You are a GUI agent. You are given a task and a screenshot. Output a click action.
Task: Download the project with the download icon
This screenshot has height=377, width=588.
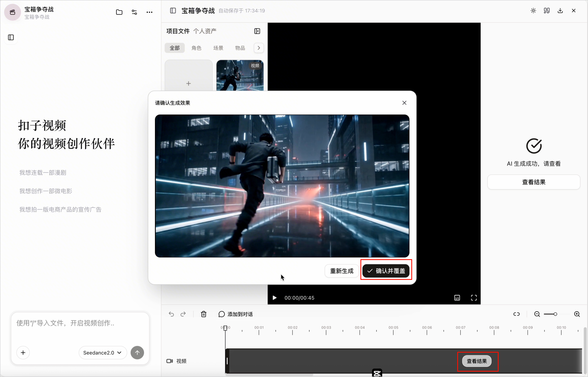coord(560,11)
